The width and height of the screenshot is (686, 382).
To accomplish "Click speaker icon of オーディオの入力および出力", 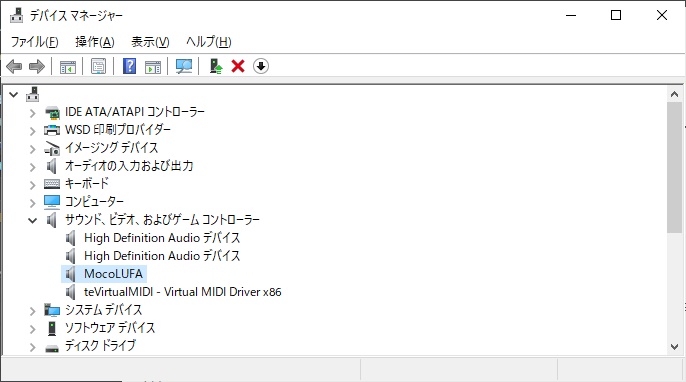I will 52,166.
